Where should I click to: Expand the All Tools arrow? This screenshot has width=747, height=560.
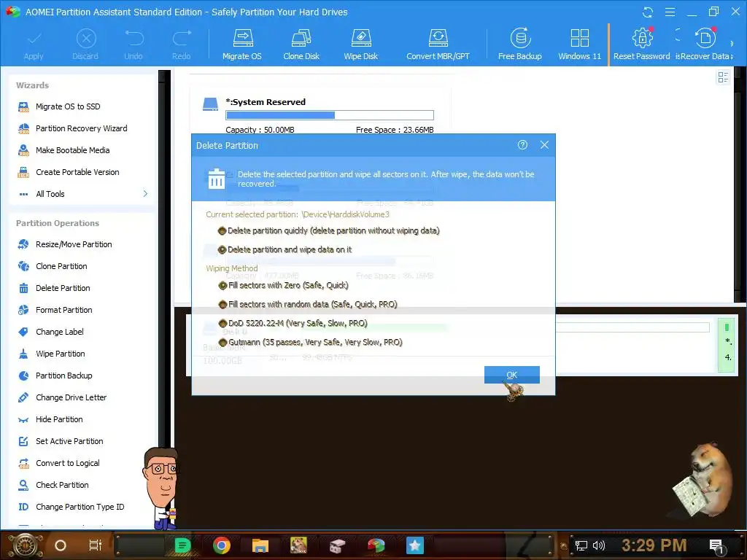point(145,194)
